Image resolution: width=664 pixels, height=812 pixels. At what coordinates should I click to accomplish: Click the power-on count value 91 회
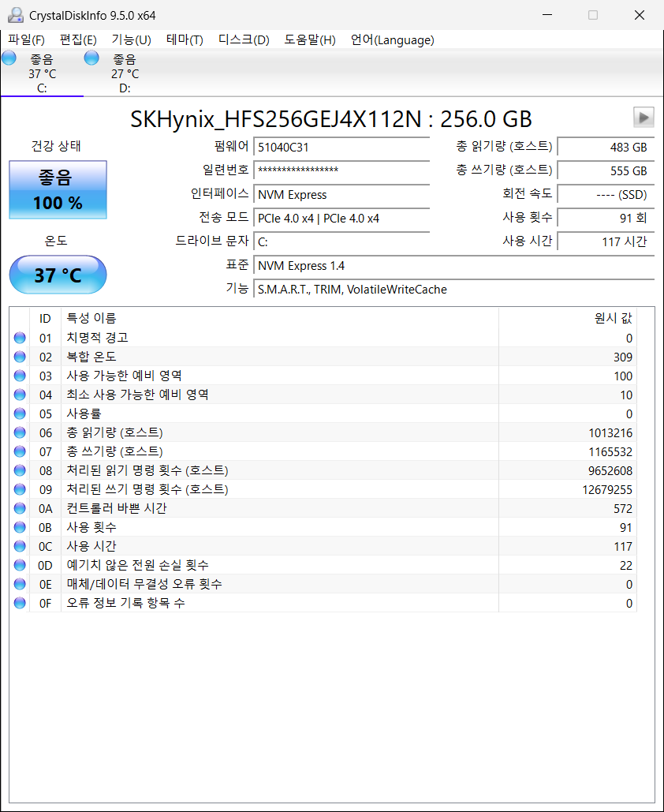click(606, 218)
